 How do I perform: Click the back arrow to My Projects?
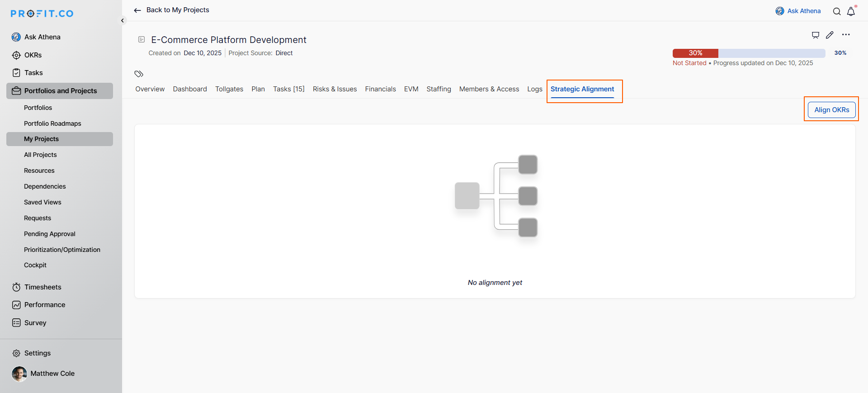point(137,10)
